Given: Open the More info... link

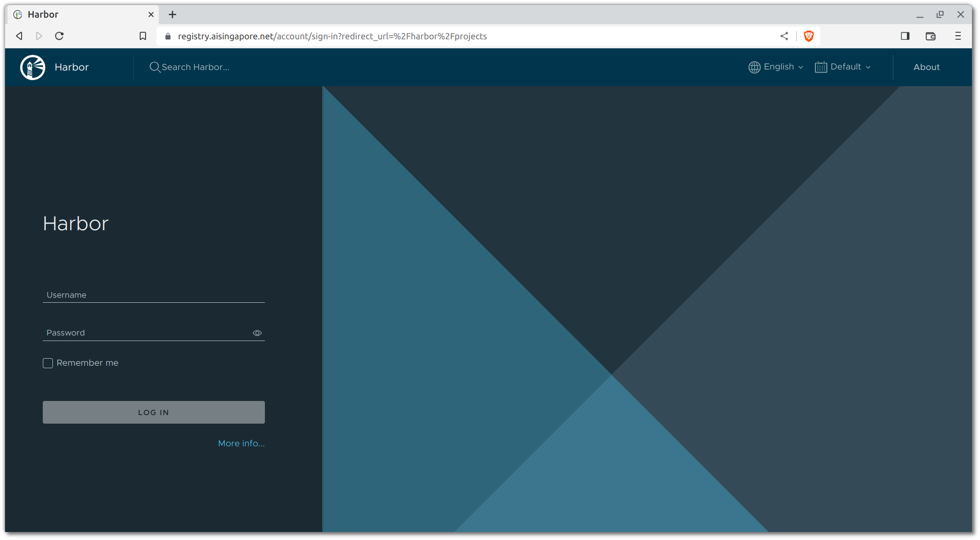Looking at the screenshot, I should coord(241,443).
